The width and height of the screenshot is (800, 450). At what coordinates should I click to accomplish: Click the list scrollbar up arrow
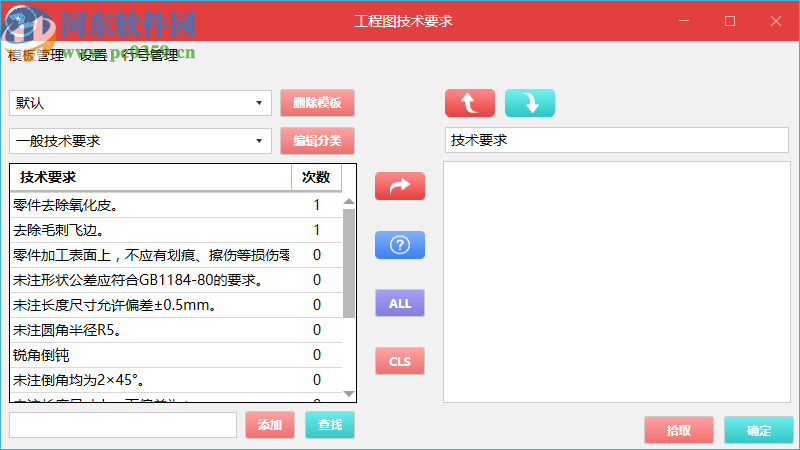click(x=349, y=202)
